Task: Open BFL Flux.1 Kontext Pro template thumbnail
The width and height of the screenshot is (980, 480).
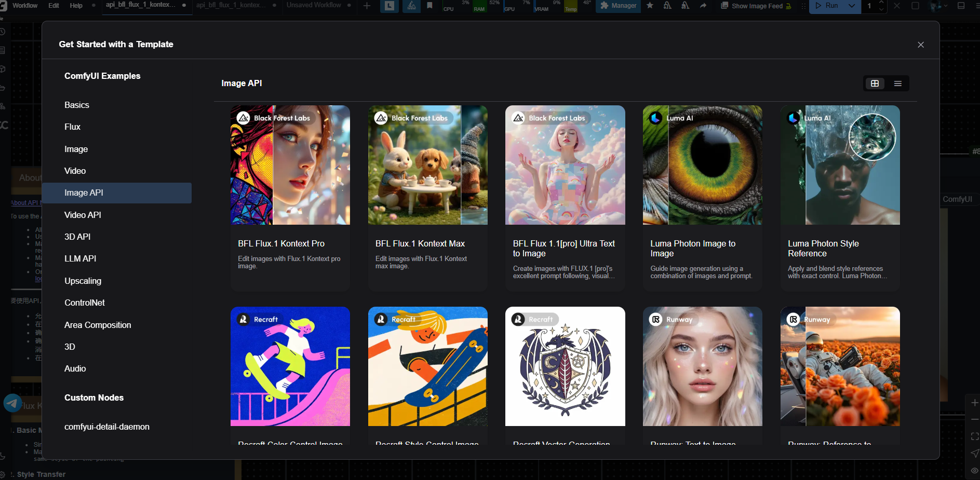Action: [290, 165]
